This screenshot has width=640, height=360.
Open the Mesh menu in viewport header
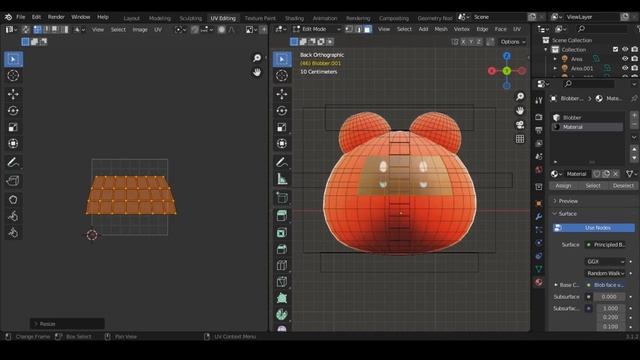pyautogui.click(x=441, y=29)
